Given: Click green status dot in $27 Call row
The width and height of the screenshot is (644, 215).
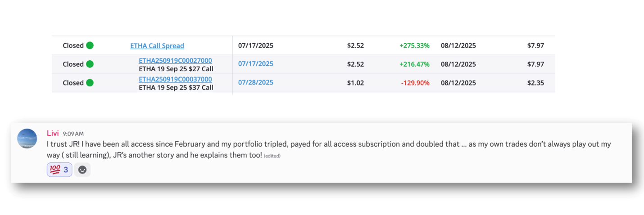Looking at the screenshot, I should [x=90, y=64].
